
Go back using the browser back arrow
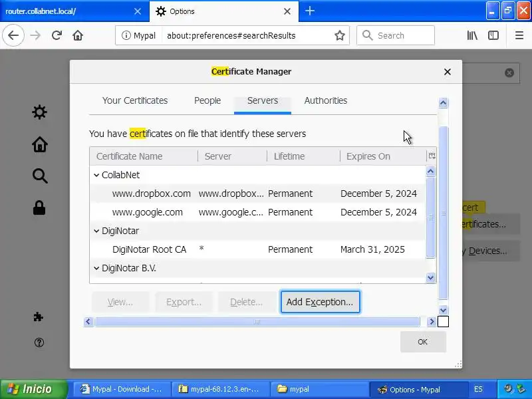[13, 35]
